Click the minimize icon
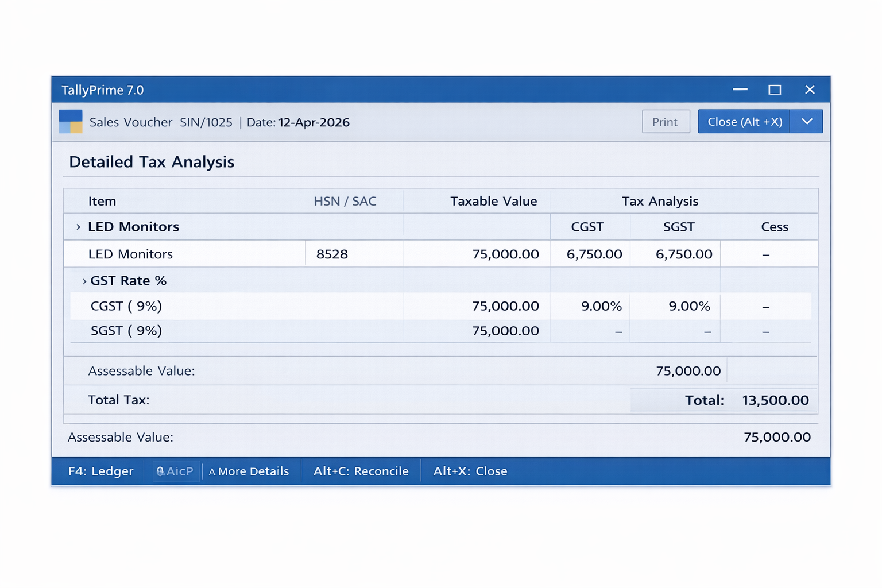Image resolution: width=882 pixels, height=588 pixels. coord(740,90)
